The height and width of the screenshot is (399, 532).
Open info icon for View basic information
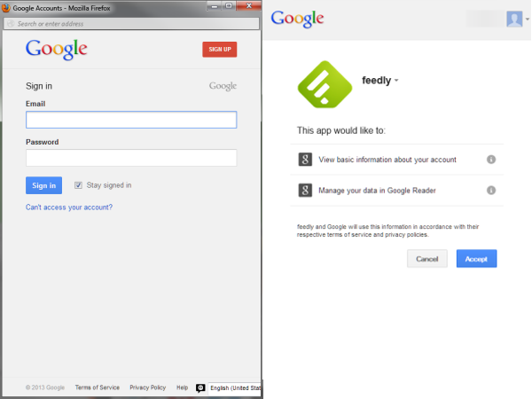491,160
